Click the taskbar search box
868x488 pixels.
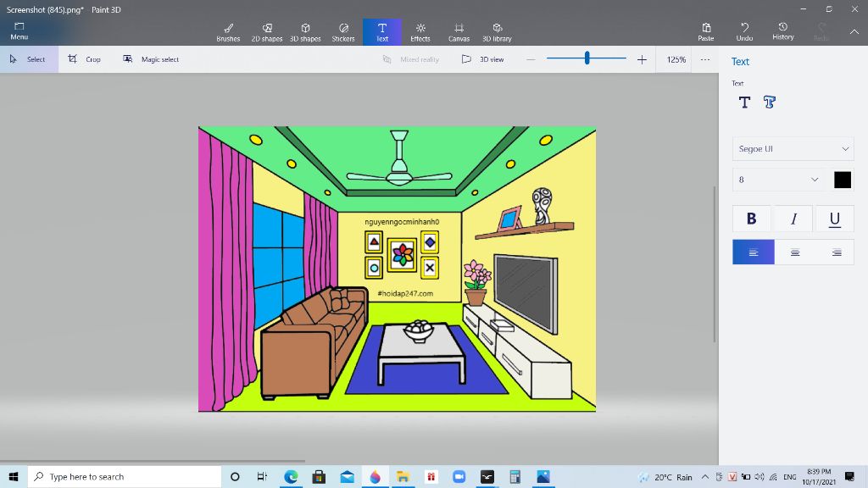(125, 476)
